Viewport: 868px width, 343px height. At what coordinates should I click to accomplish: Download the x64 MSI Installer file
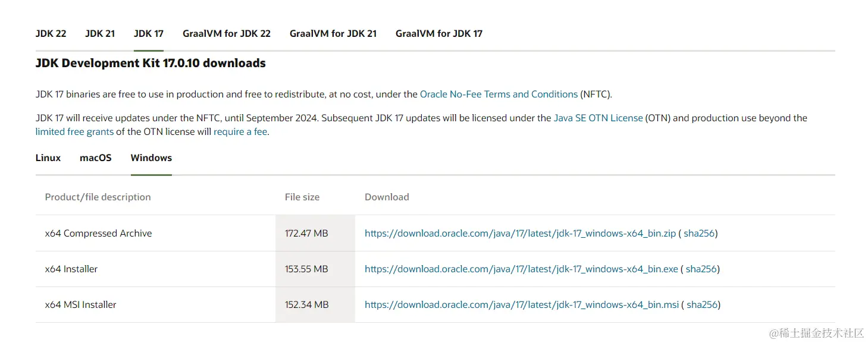[x=521, y=304]
